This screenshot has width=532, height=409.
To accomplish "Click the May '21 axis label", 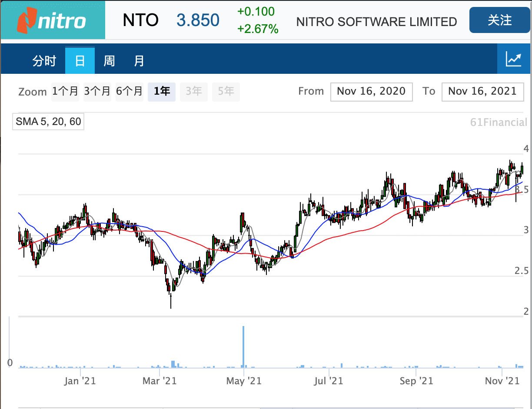I will (244, 381).
